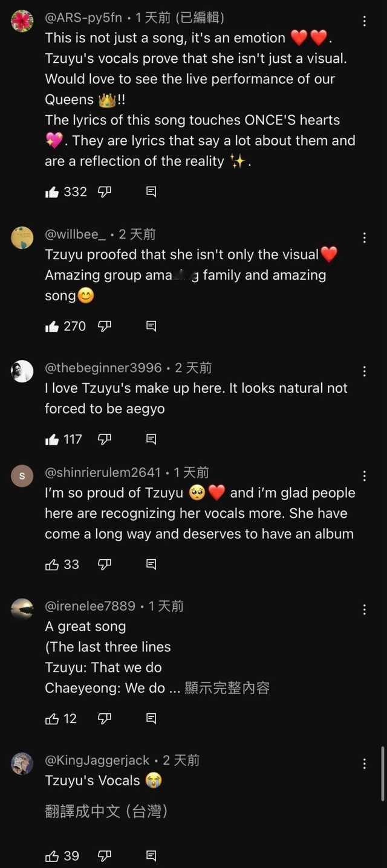The image size is (387, 868).
Task: Open more options for @thebeginner3996's comment
Action: tap(365, 371)
